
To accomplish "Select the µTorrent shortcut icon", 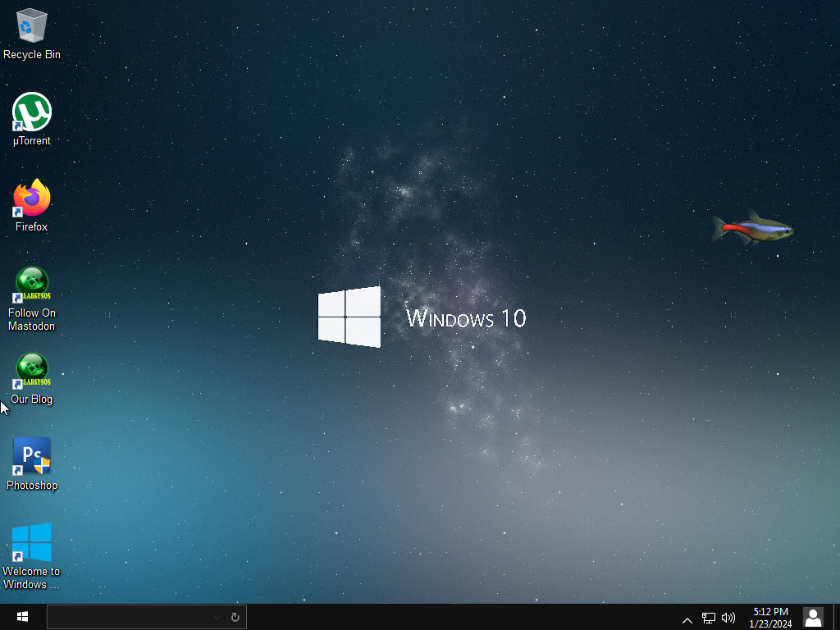I will tap(31, 112).
